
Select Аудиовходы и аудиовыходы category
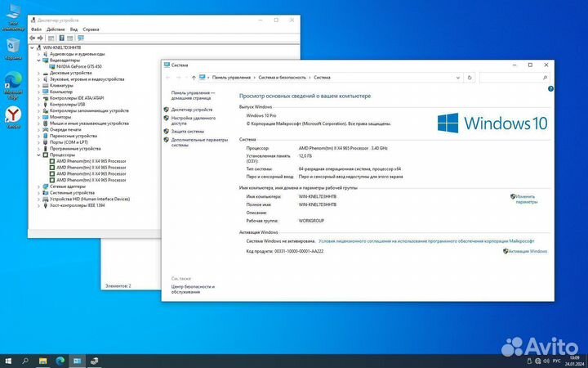click(78, 54)
